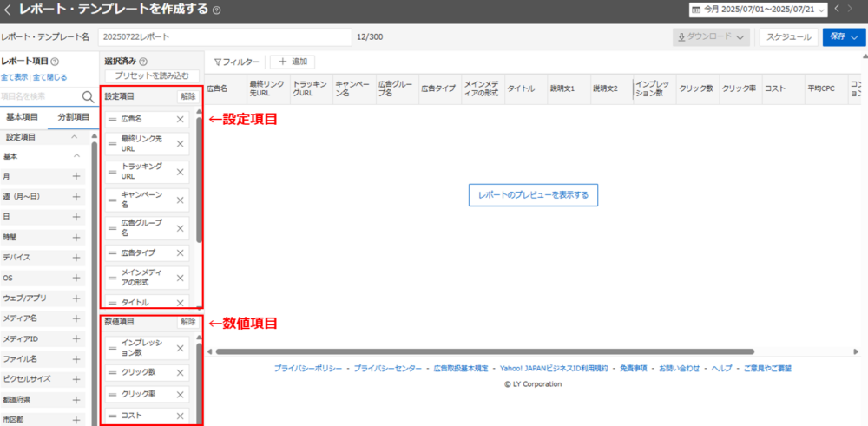Add 週（月～日） item with plus icon
This screenshot has height=426, width=868.
(x=76, y=197)
